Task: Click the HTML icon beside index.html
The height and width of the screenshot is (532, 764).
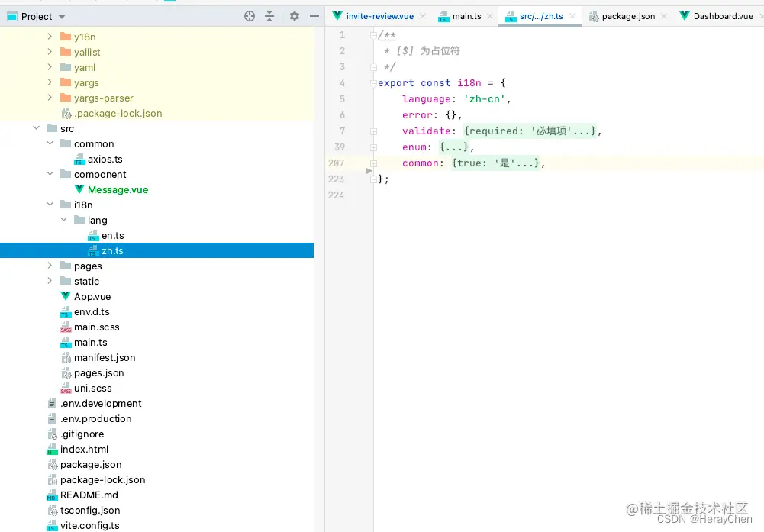Action: (x=52, y=449)
